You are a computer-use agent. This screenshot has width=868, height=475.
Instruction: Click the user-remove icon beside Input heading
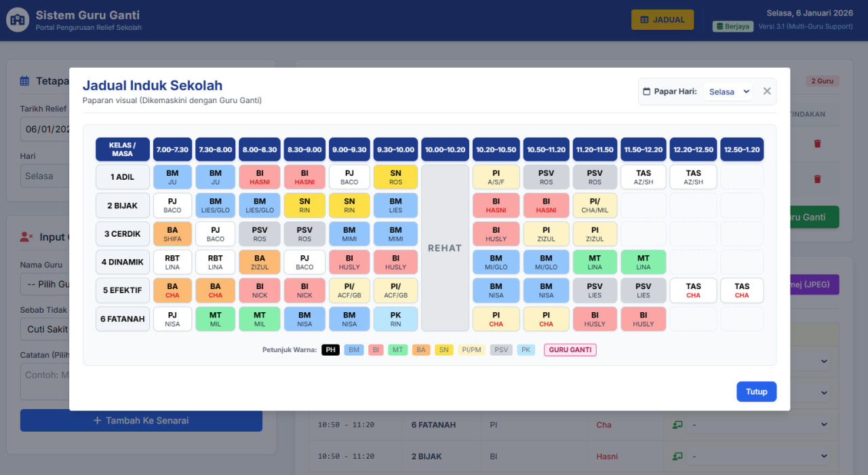click(x=26, y=237)
